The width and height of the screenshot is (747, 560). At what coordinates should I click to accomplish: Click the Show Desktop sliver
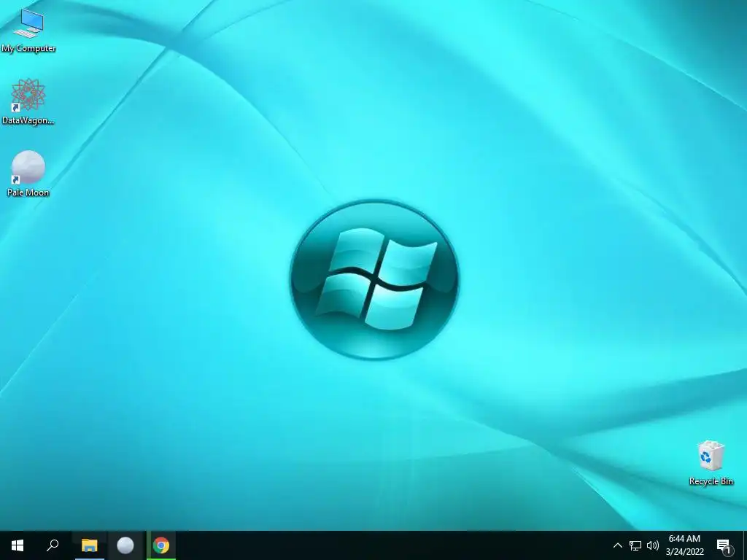coord(745,545)
